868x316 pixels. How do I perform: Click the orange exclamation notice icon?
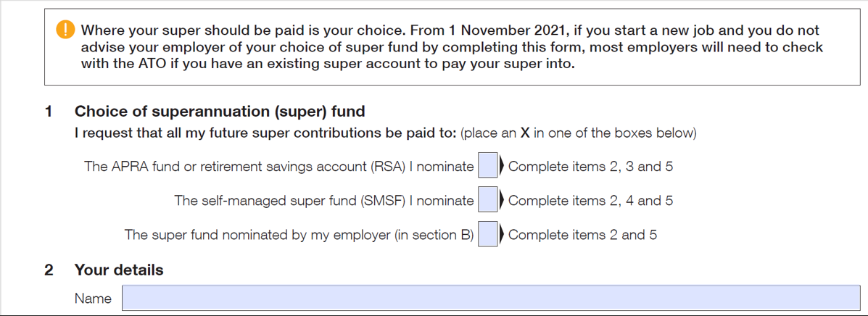(65, 30)
